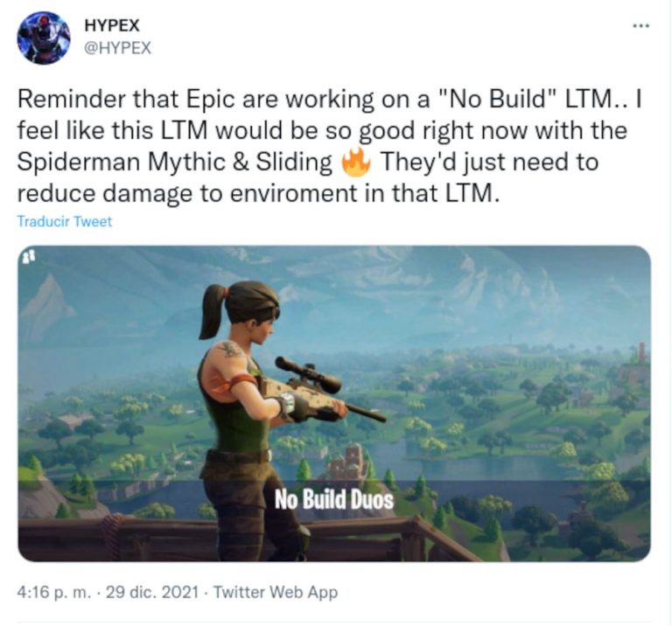This screenshot has width=672, height=626.
Task: Click the No Build Duos caption text
Action: click(x=334, y=499)
